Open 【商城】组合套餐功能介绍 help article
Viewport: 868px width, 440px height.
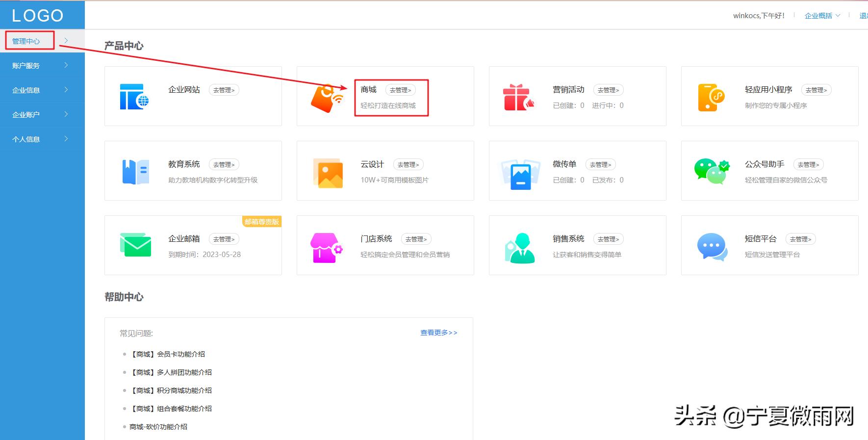click(171, 409)
